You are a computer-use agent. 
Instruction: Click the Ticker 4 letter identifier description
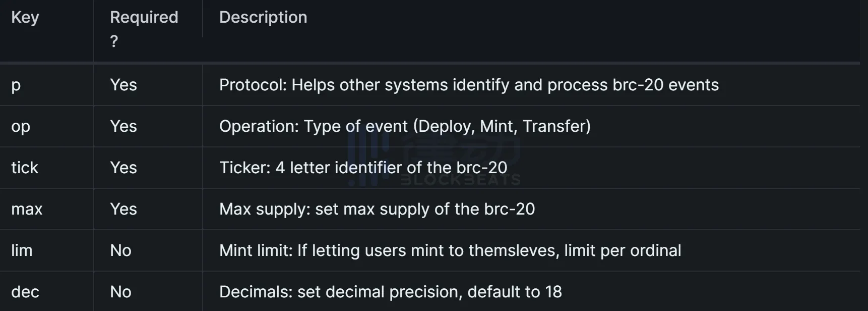363,168
